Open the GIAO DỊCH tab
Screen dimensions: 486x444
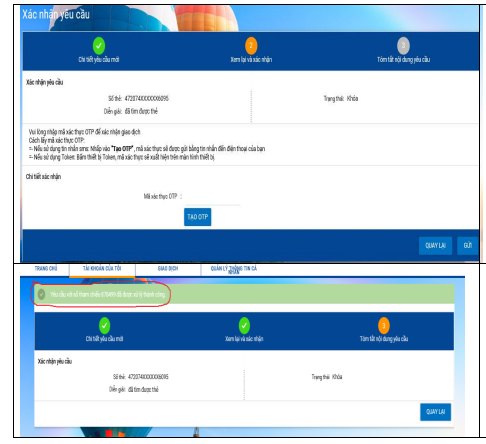(x=168, y=268)
